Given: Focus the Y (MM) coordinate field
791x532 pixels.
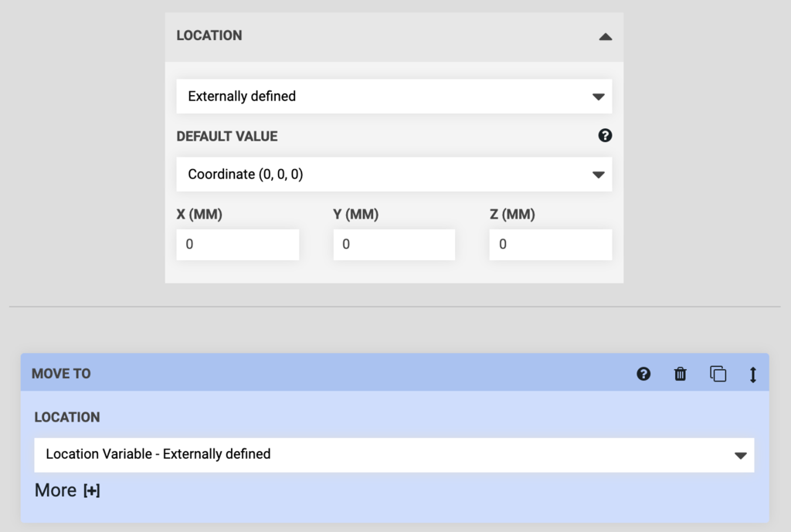Looking at the screenshot, I should (x=394, y=245).
